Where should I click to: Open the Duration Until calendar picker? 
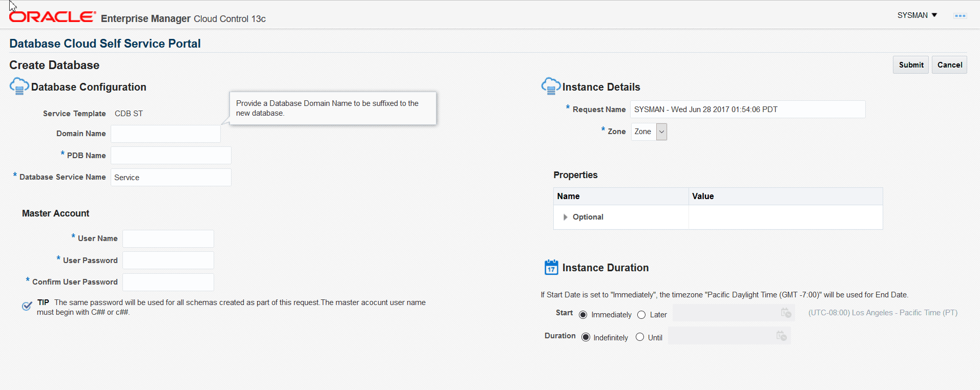click(781, 336)
